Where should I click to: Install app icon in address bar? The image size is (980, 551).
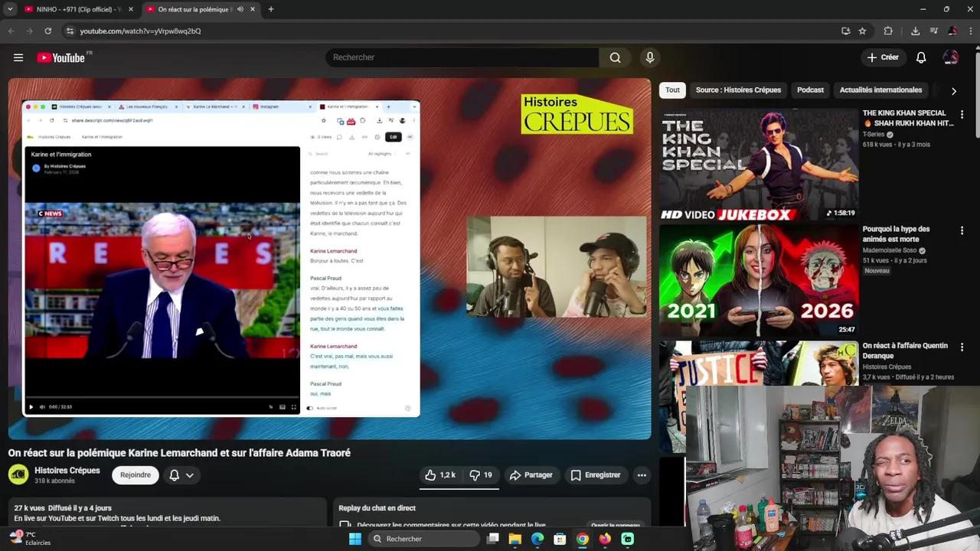[845, 31]
